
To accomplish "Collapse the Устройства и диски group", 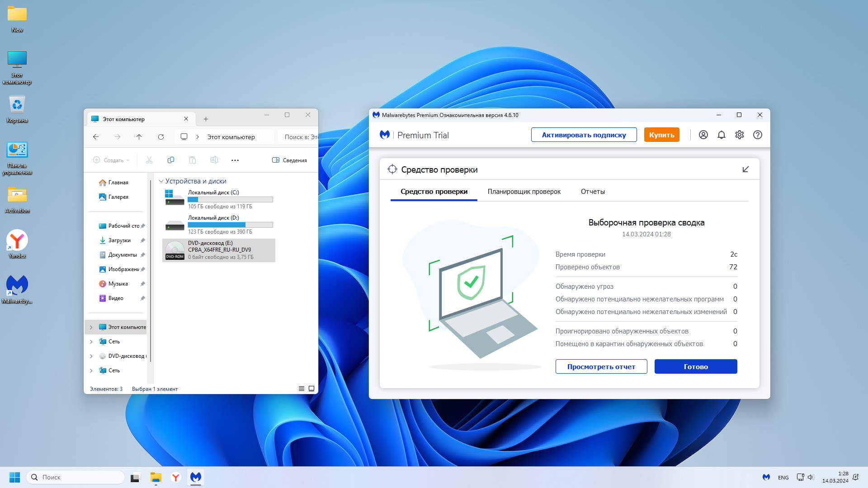I will (x=161, y=181).
